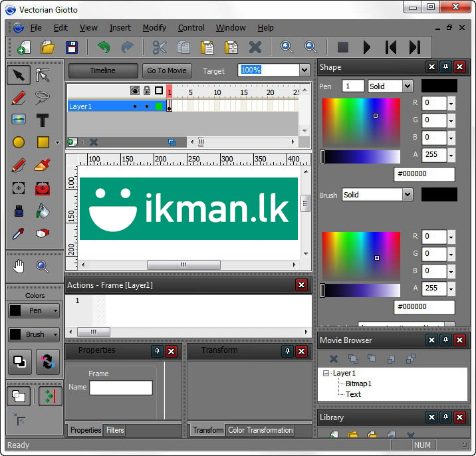Click the Paste clipboard icon
Image resolution: width=476 pixels, height=456 pixels.
(207, 47)
